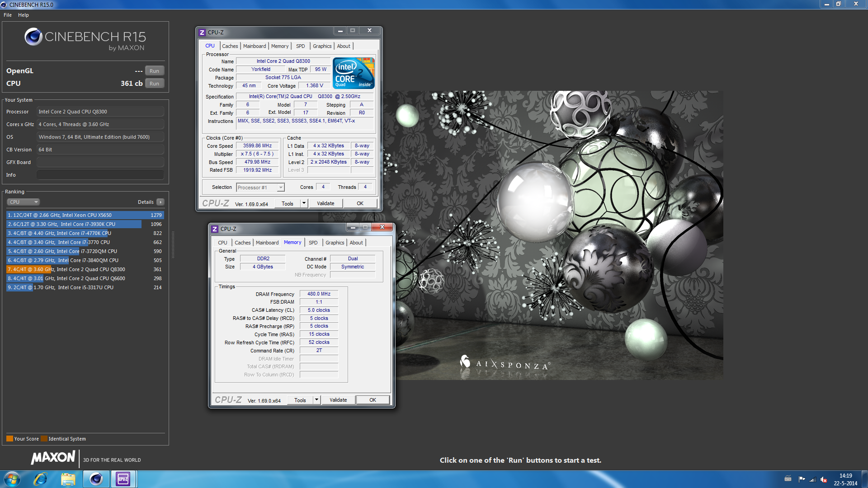This screenshot has width=868, height=488.
Task: Switch to Memory tab in upper CPU-Z window
Action: point(280,46)
